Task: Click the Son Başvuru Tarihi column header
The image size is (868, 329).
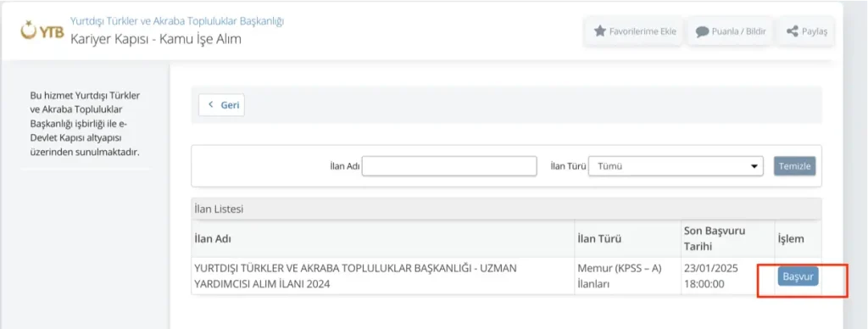Action: point(727,239)
